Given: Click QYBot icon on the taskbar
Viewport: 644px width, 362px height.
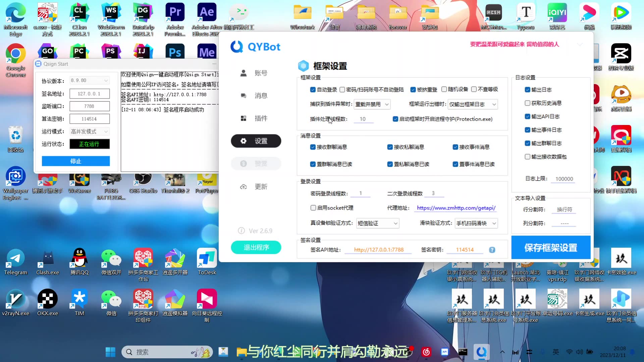Looking at the screenshot, I should 482,352.
